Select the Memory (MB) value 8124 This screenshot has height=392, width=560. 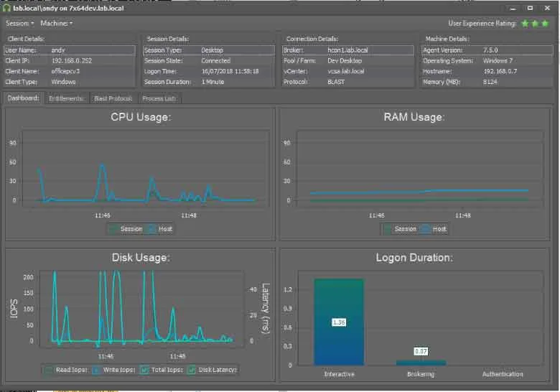tap(490, 82)
